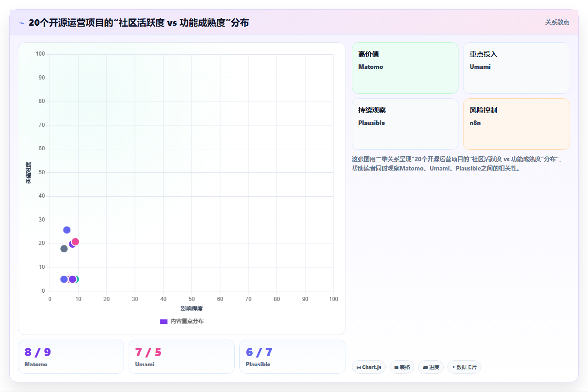
Task: Click the square icon in the 表格 chip
Action: coord(396,367)
